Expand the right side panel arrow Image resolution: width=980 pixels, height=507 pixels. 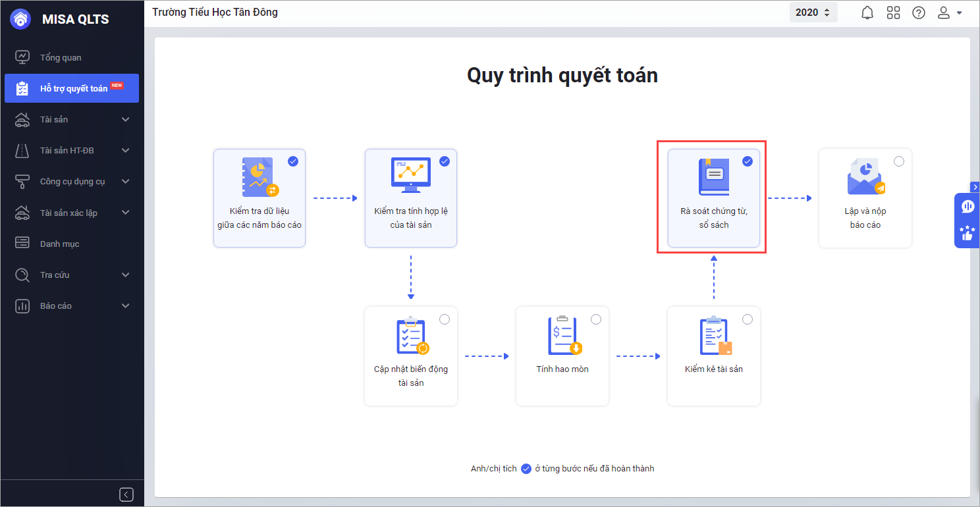975,187
